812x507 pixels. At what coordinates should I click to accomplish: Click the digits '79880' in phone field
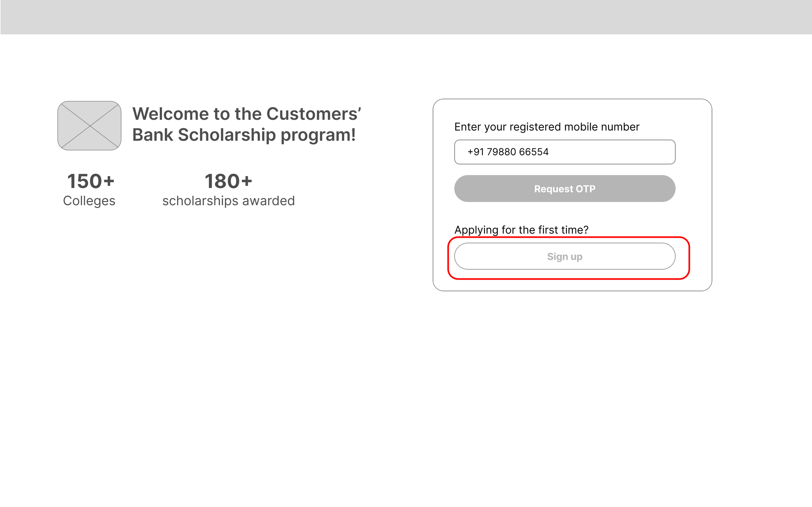(501, 152)
